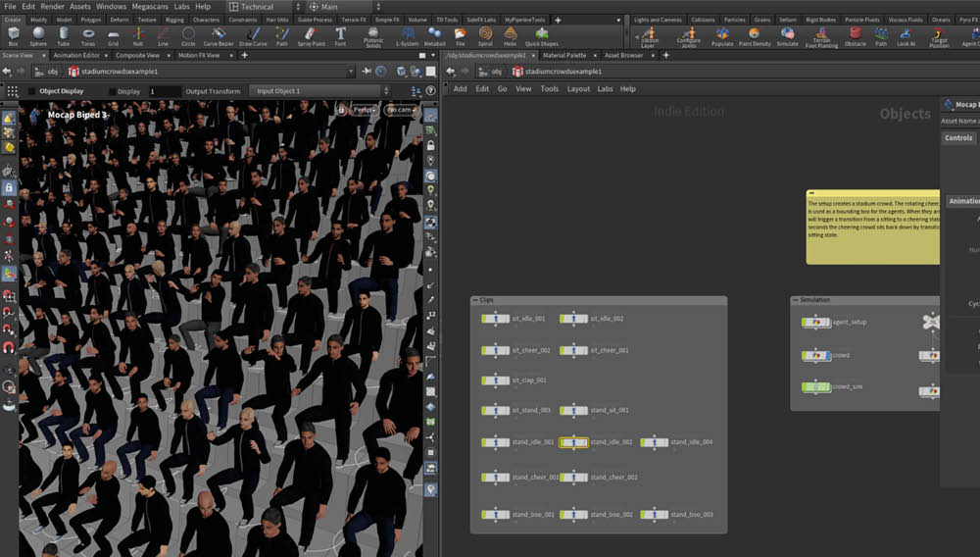Image resolution: width=980 pixels, height=557 pixels.
Task: Open the Paint Density tool
Action: [755, 36]
